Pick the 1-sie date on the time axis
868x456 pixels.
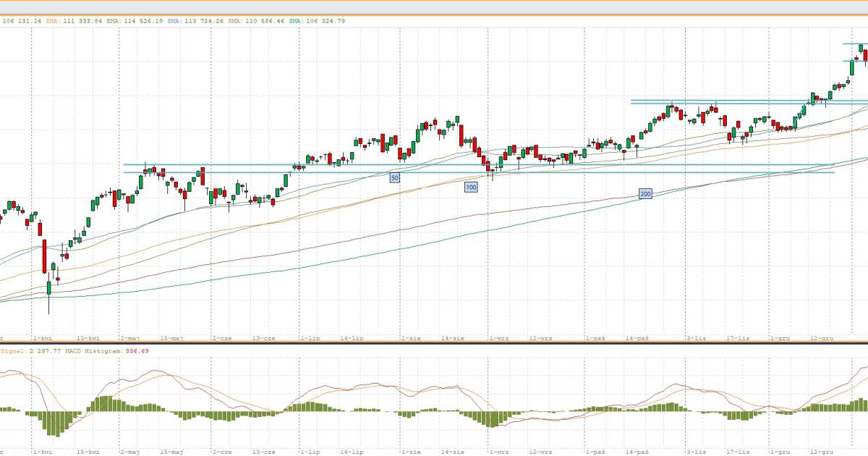point(410,338)
